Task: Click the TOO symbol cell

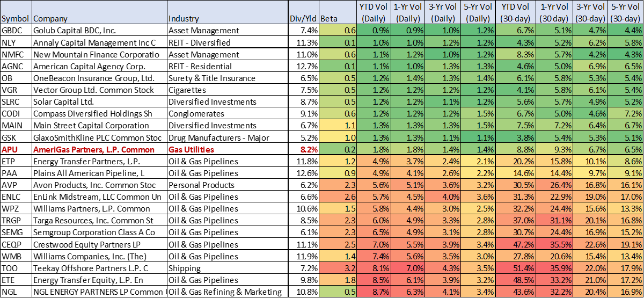Action: point(16,268)
